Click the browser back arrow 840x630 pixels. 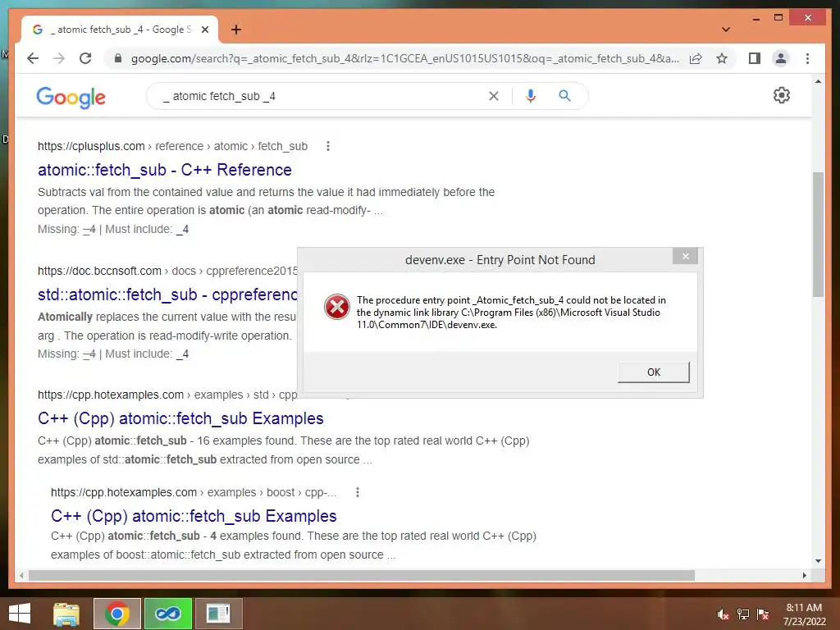[x=33, y=58]
